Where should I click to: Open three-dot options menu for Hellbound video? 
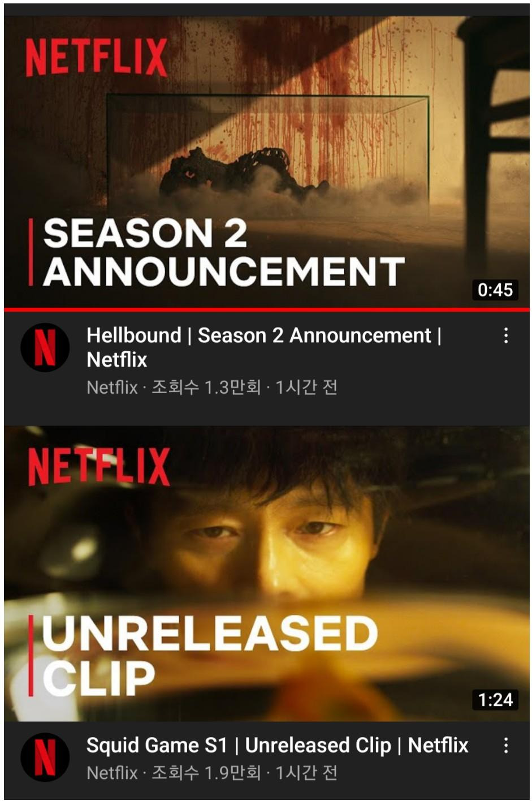pyautogui.click(x=506, y=335)
